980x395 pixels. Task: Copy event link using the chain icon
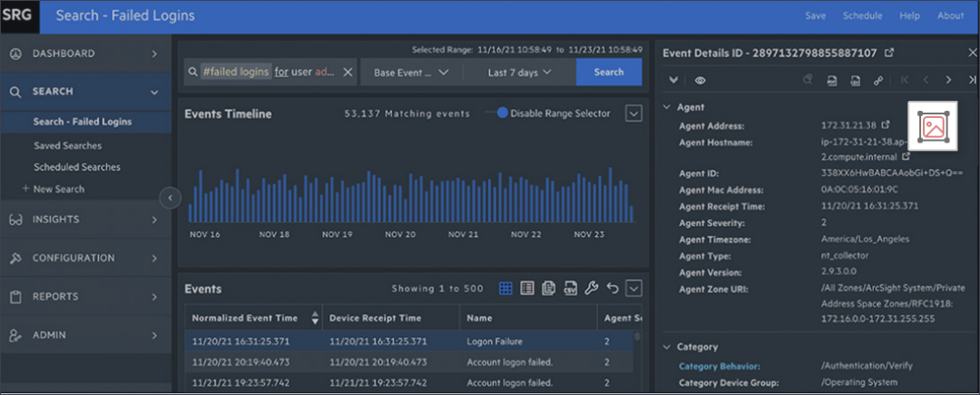878,80
